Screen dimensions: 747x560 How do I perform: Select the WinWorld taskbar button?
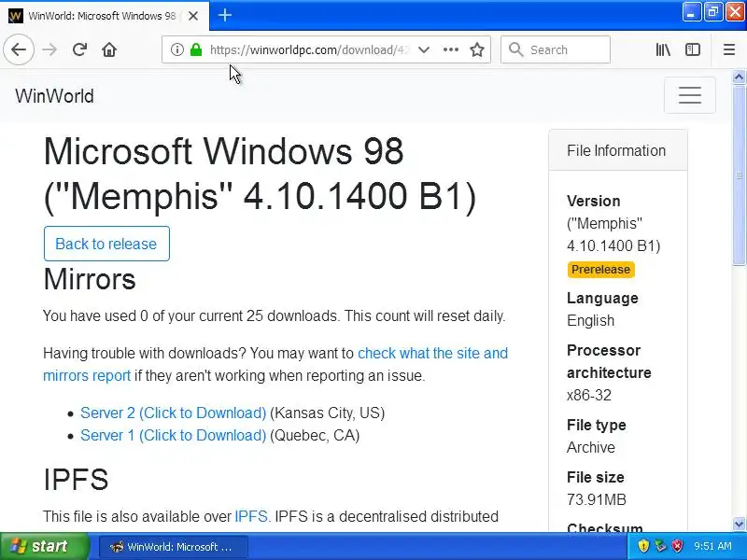coord(174,547)
